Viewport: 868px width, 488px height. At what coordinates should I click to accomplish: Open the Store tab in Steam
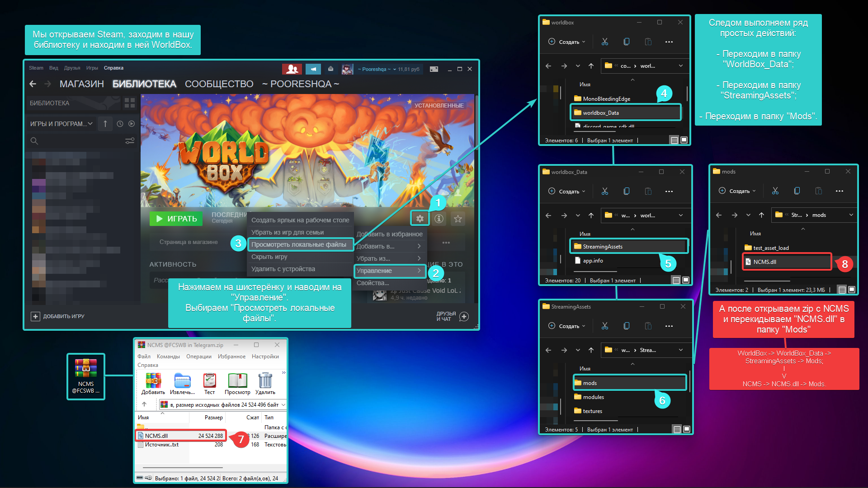point(82,84)
